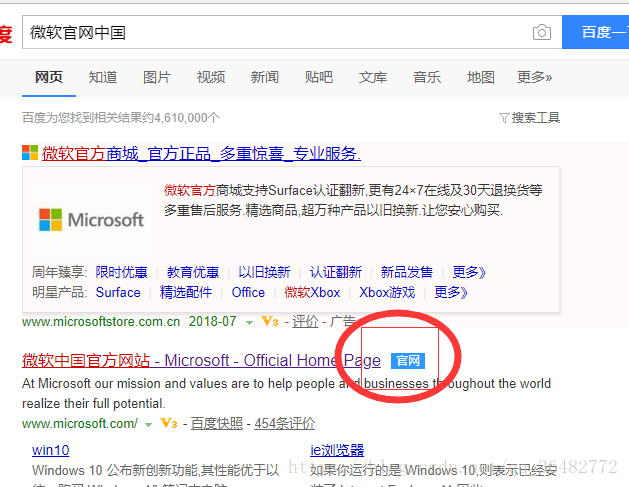Open 评价 link next to 广告
The image size is (629, 487).
305,322
